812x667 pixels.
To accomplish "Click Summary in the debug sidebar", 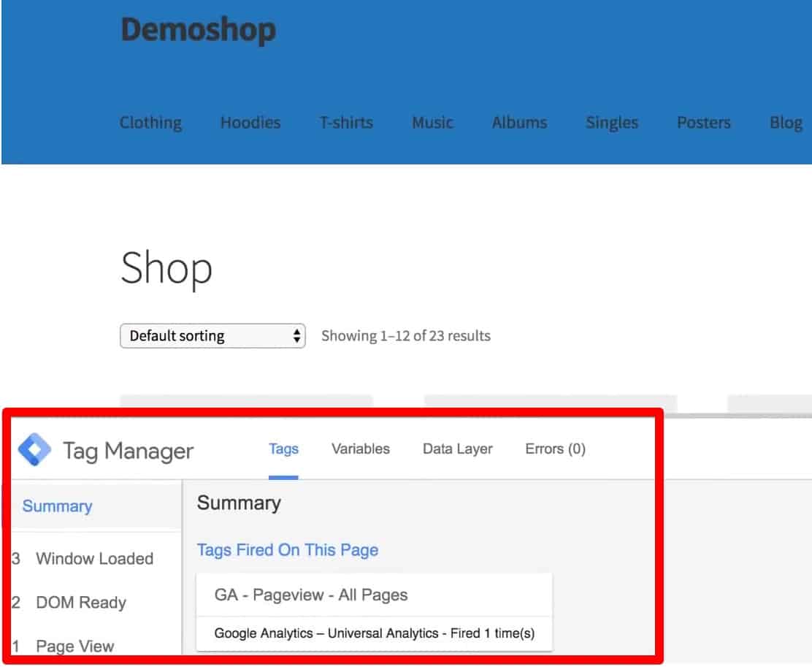I will point(57,506).
